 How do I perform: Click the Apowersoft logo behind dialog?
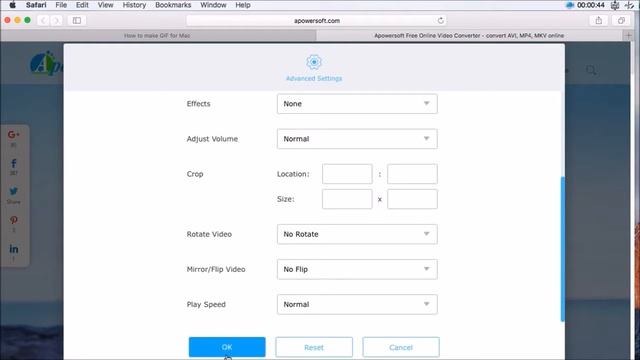pos(46,64)
